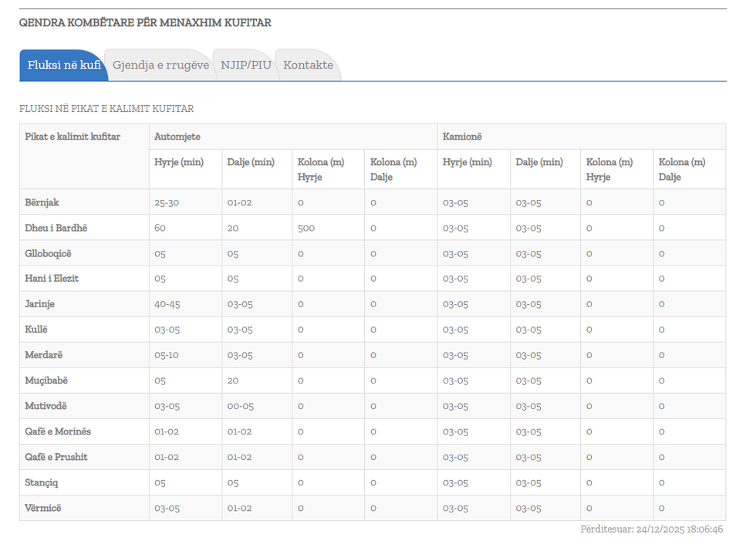Click the Pikat e kalimit kufitar header
The height and width of the screenshot is (548, 756).
coord(73,137)
